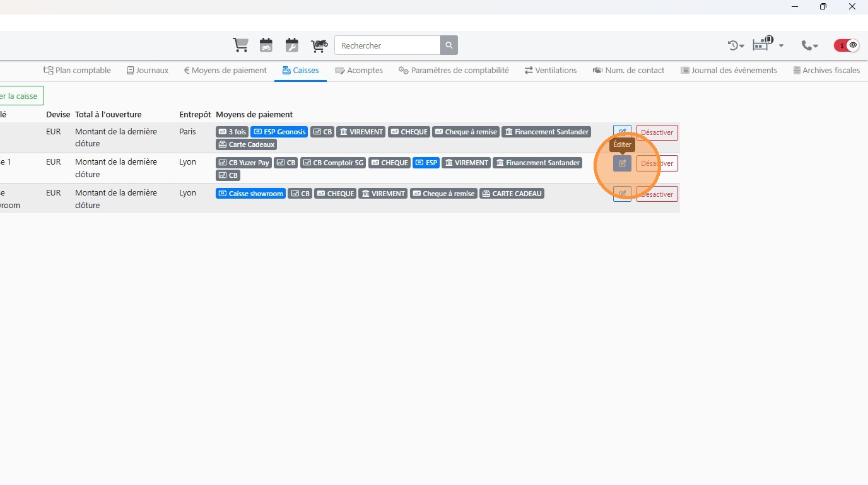Click 'Montant de la dernière clôture' in Paris row

pos(116,137)
